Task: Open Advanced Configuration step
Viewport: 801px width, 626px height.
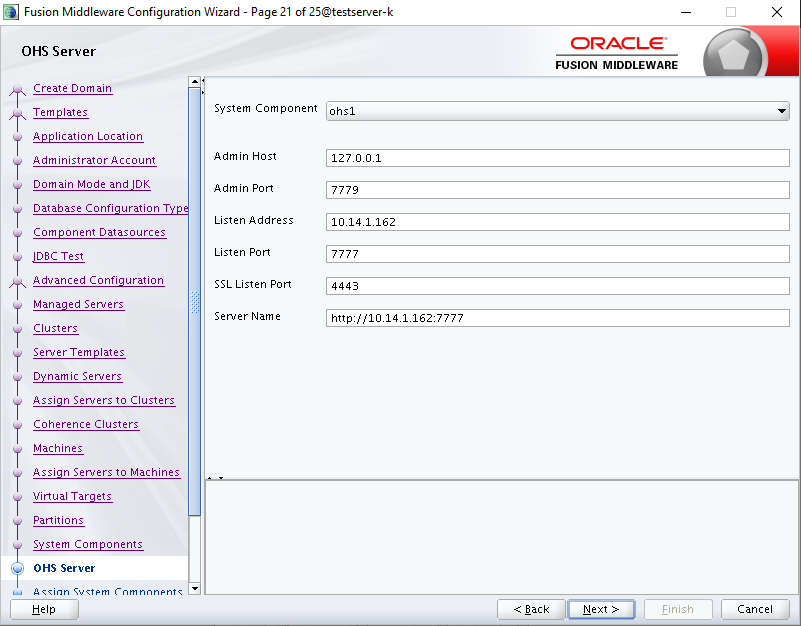Action: click(98, 281)
